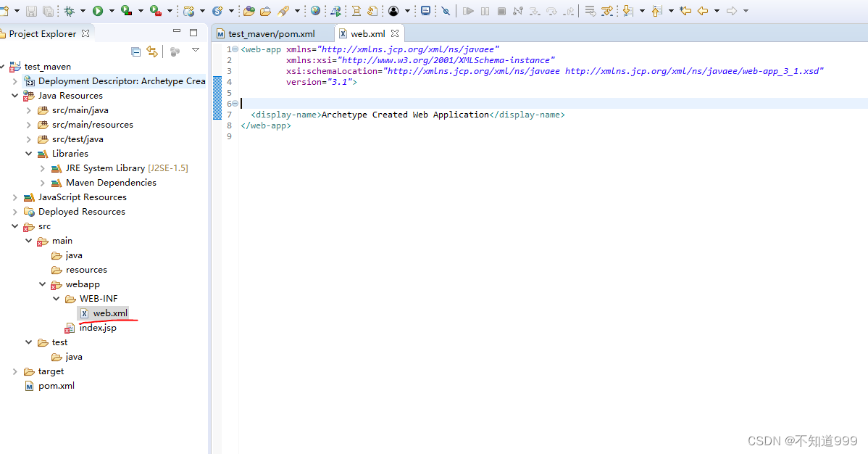Image resolution: width=868 pixels, height=454 pixels.
Task: Click the Next Annotation toolbar icon
Action: pos(627,11)
